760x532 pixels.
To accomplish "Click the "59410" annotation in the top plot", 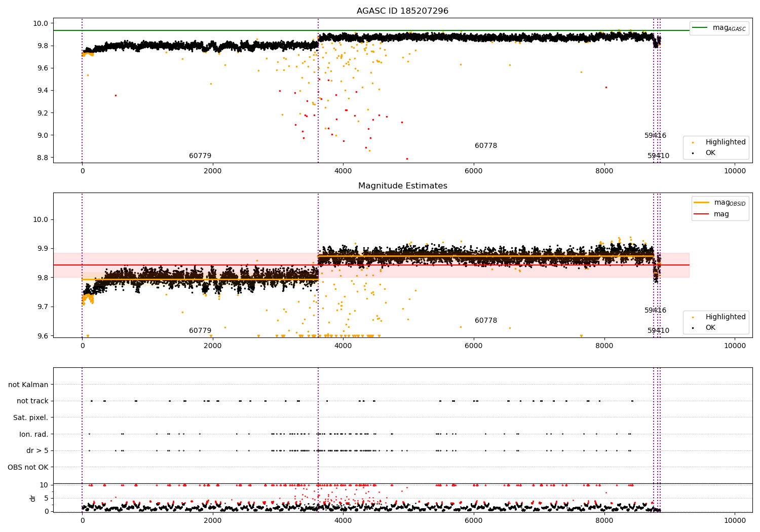I will pyautogui.click(x=658, y=156).
